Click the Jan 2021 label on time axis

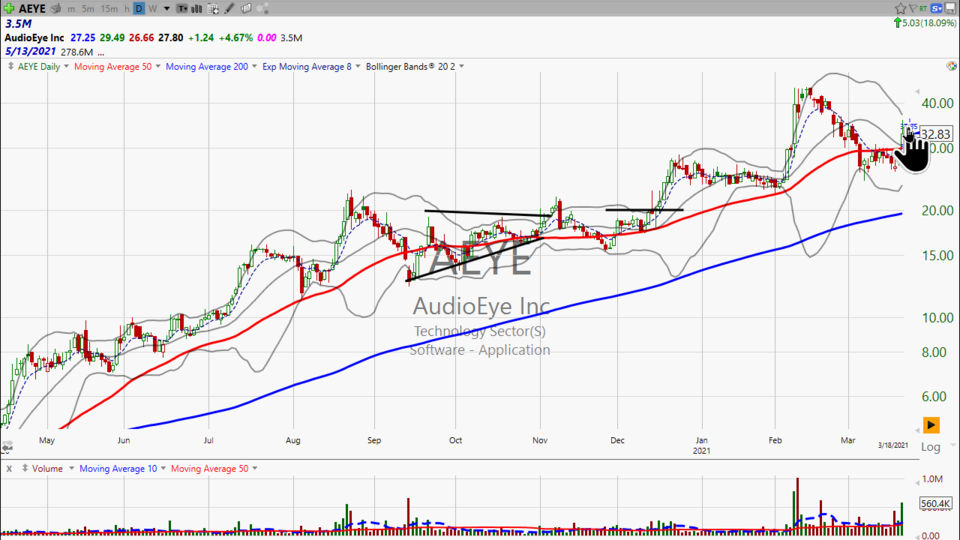702,445
